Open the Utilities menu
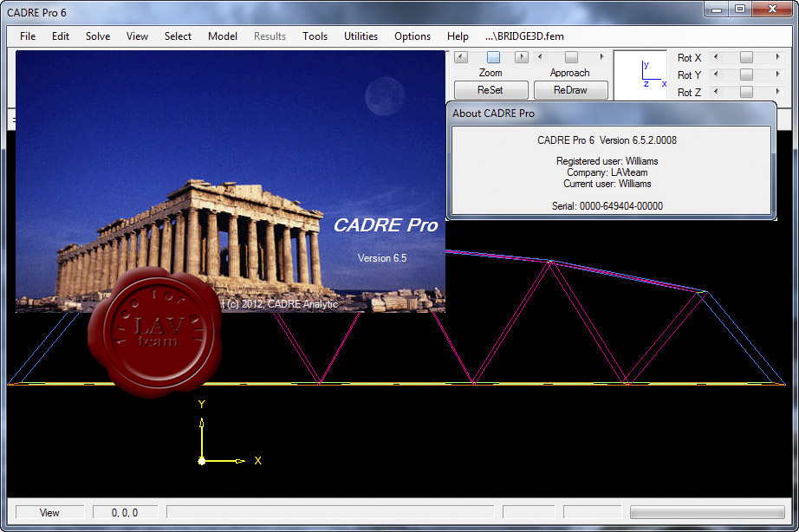Viewport: 799px width, 532px height. pos(361,36)
